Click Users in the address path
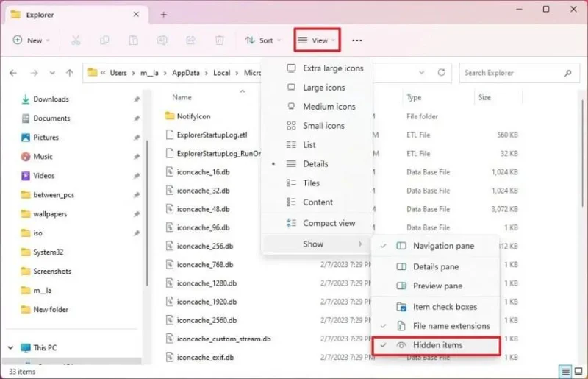588x379 pixels. click(118, 73)
